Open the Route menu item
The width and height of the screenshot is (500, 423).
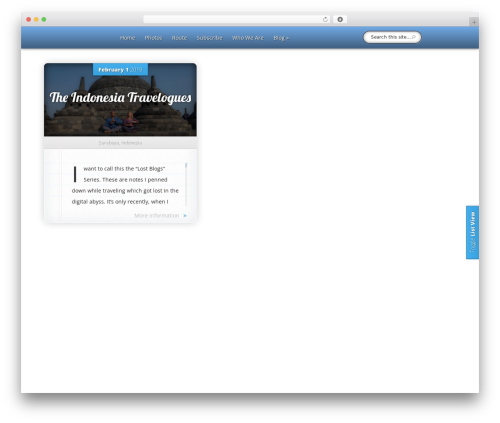click(x=179, y=38)
